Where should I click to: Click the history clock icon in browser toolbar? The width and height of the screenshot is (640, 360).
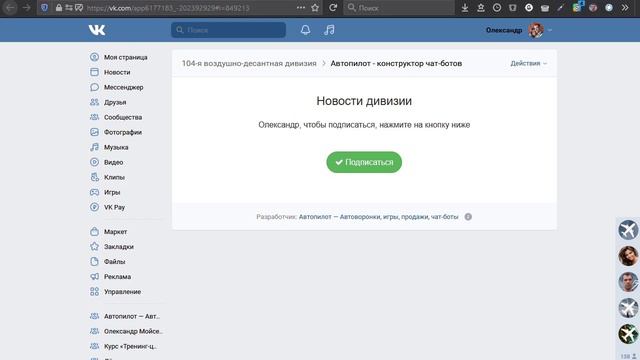(x=497, y=7)
